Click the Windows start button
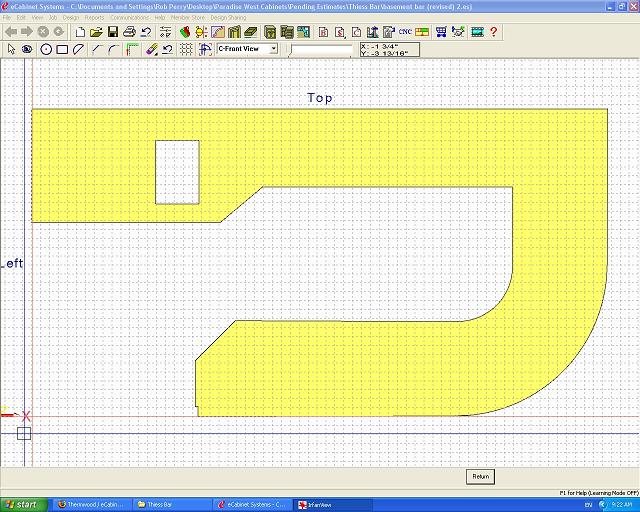This screenshot has width=640, height=512. pyautogui.click(x=24, y=505)
